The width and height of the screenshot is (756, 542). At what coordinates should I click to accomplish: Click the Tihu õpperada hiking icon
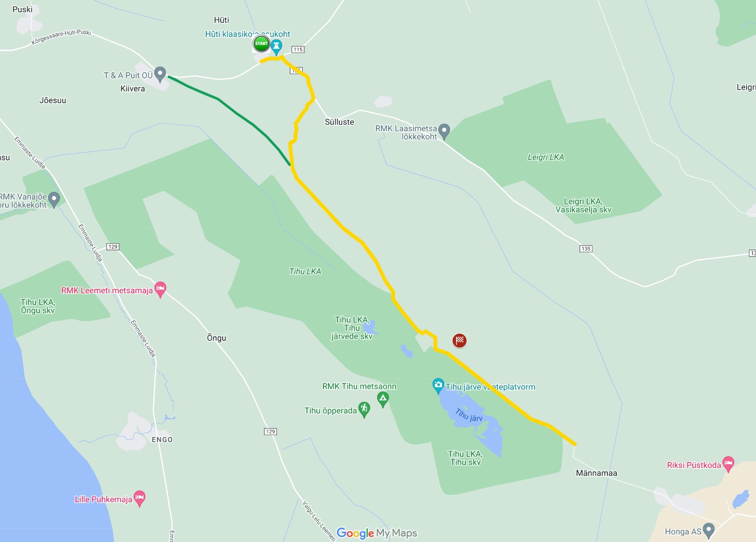pos(364,409)
